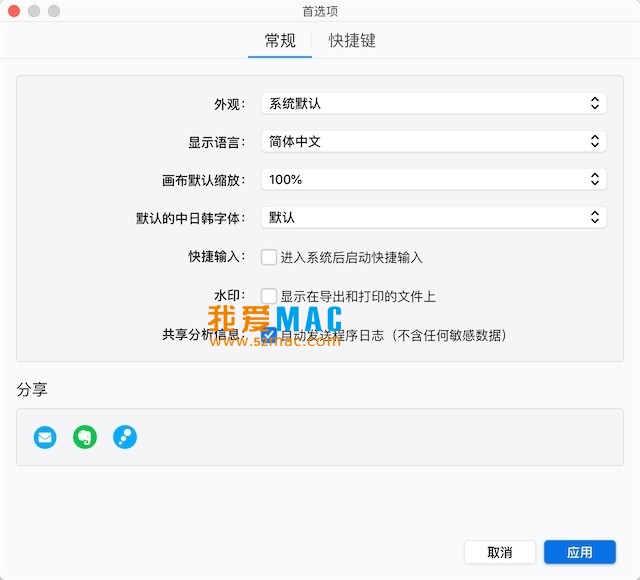Open the 默认的中日韩字体 font dropdown
640x580 pixels.
pyautogui.click(x=433, y=217)
